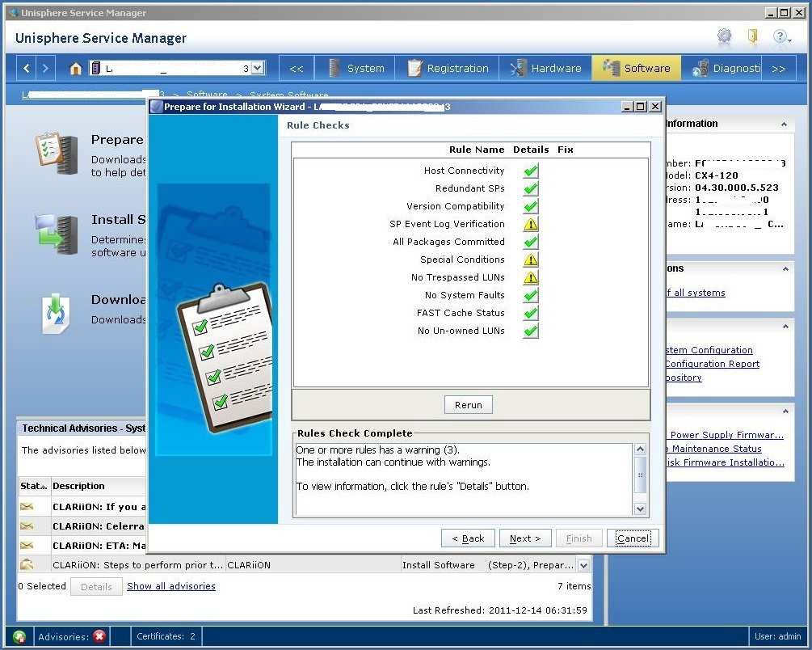Navigate forward with right arrow button

point(45,68)
